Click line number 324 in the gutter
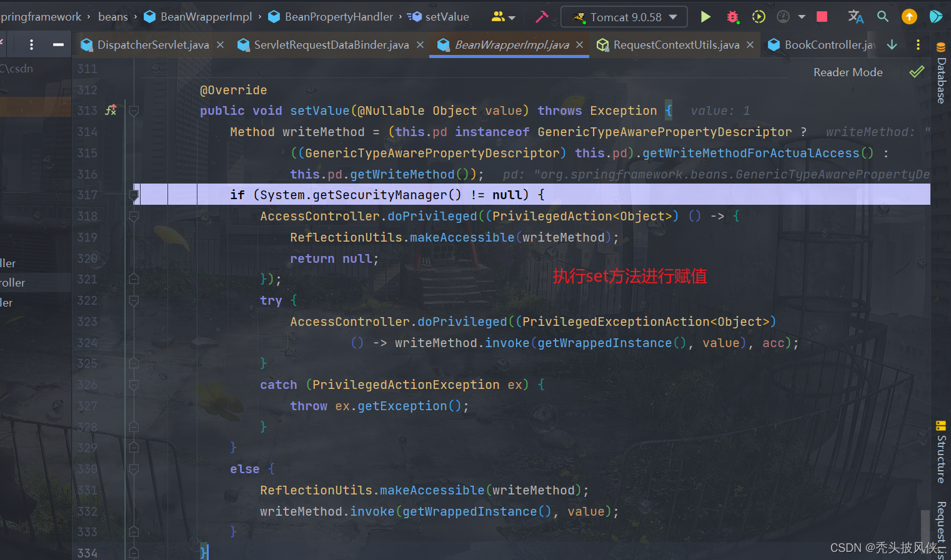This screenshot has width=951, height=560. coord(87,343)
